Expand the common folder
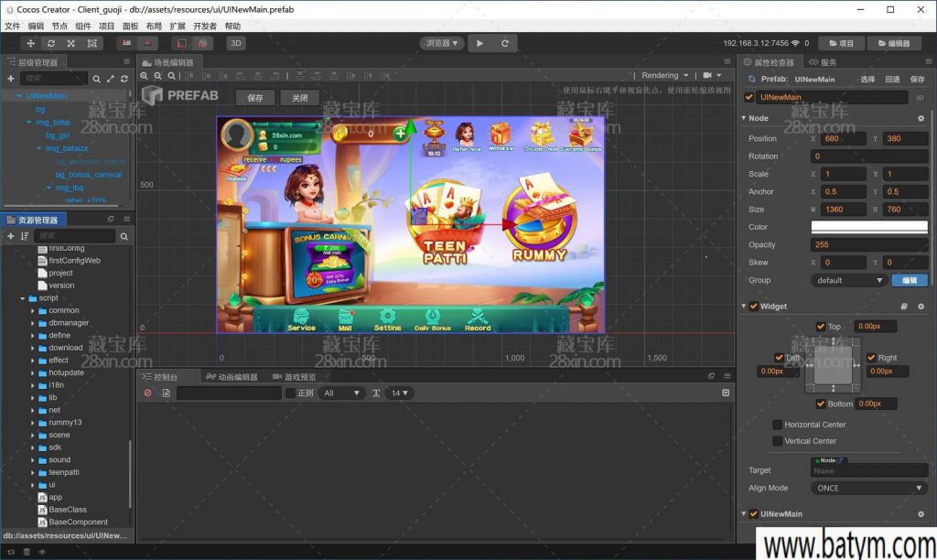The height and width of the screenshot is (560, 937). 32,311
